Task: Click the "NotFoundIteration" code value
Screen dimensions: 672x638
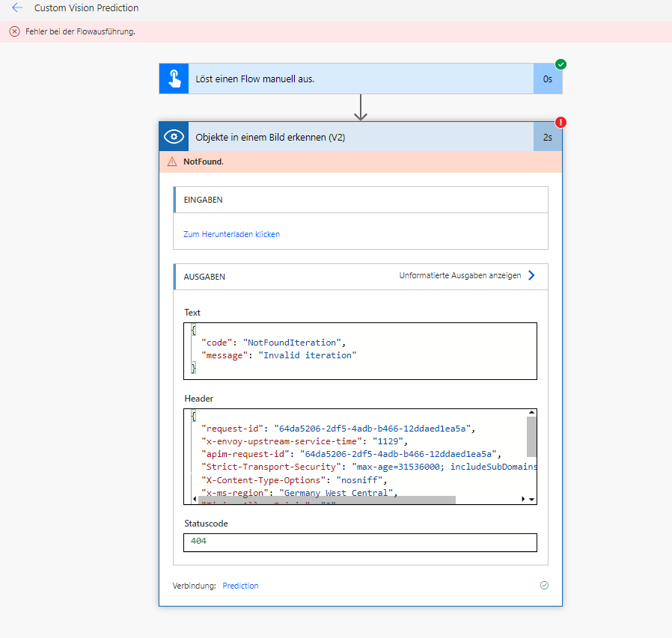Action: coord(292,343)
